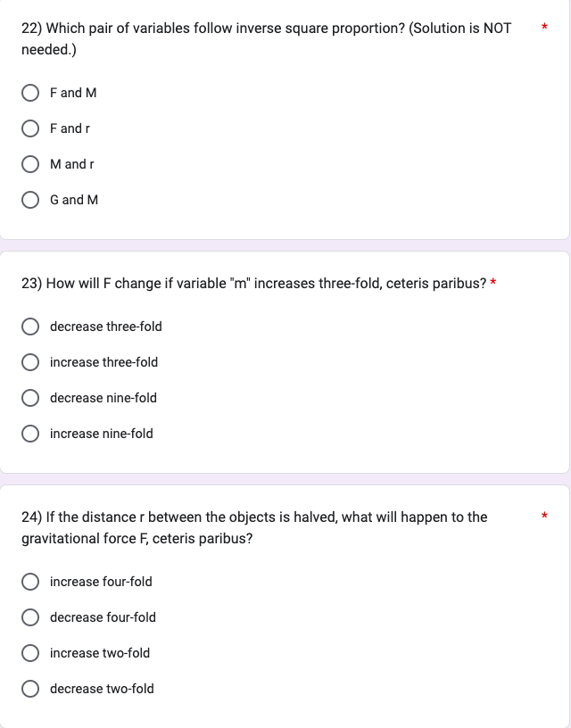Screen dimensions: 571x728
Task: Select 'decrease four-fold' radio button
Action: (x=31, y=617)
